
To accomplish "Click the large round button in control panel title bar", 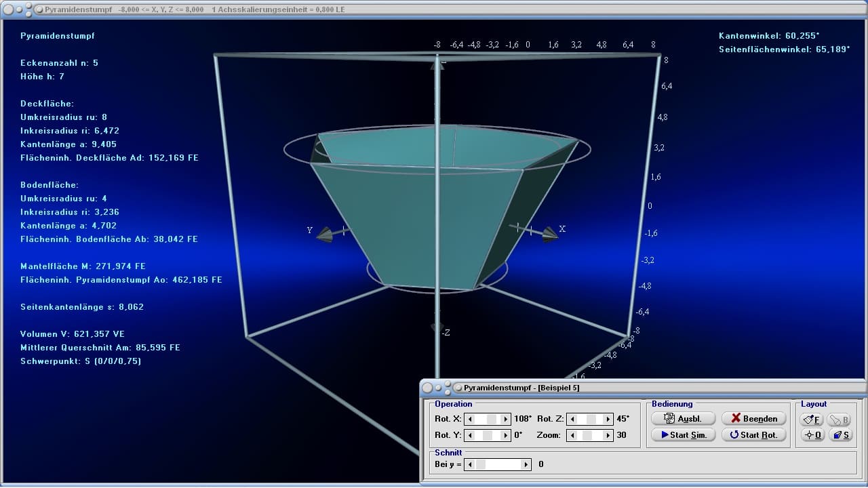I will pos(427,388).
